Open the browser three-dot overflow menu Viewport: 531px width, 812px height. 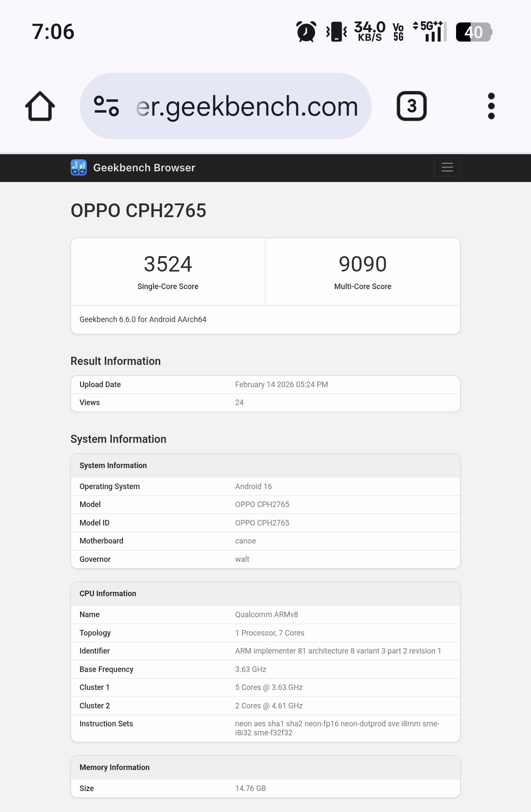point(491,106)
